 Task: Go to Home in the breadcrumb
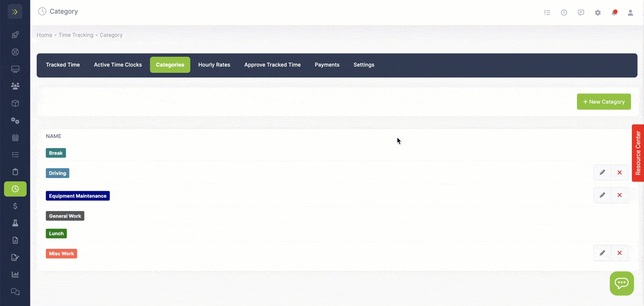(44, 35)
